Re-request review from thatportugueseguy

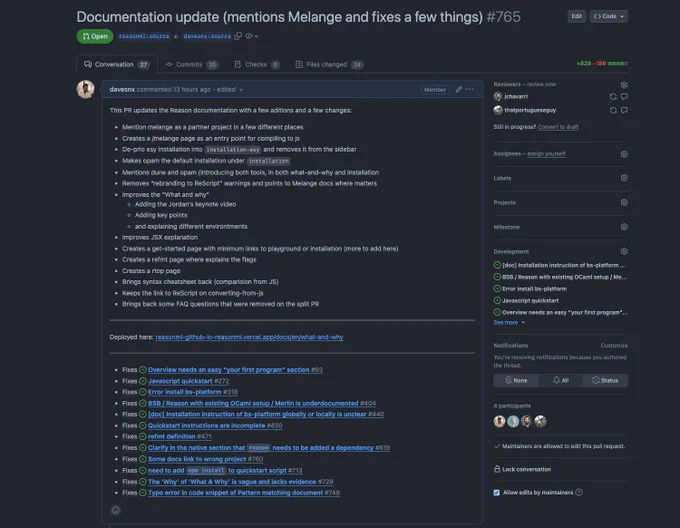coord(613,110)
